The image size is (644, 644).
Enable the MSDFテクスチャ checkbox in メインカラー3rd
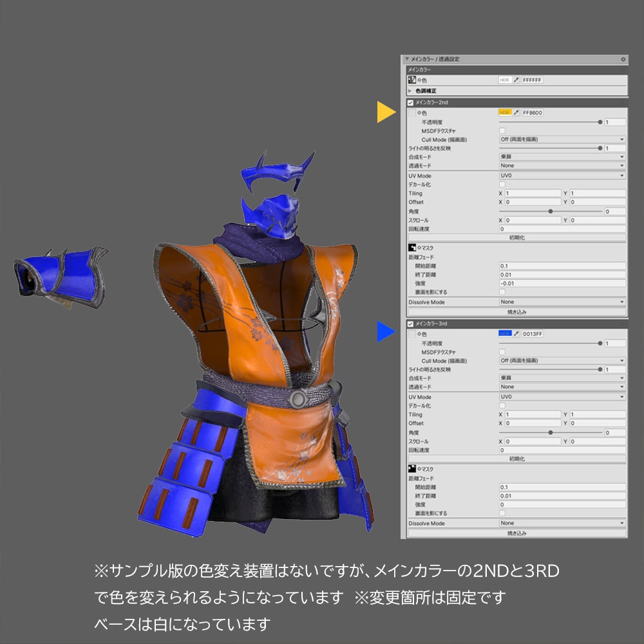point(502,352)
